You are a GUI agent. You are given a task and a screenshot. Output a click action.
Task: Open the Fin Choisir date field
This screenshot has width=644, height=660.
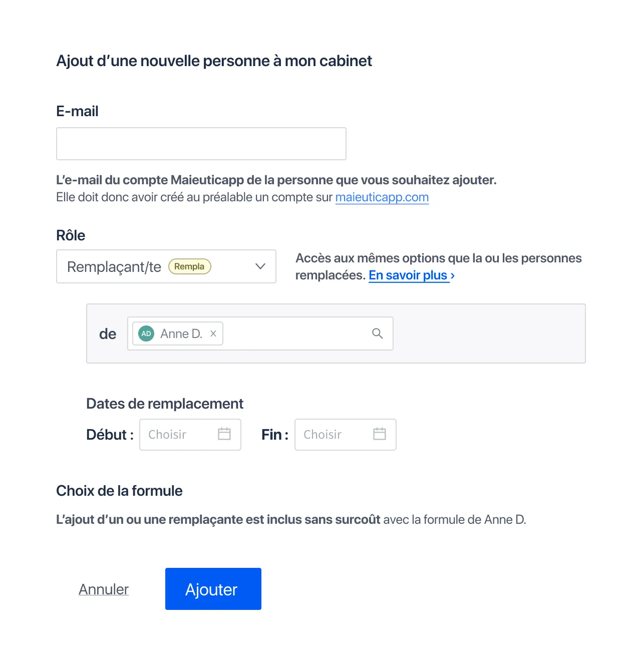click(x=326, y=435)
